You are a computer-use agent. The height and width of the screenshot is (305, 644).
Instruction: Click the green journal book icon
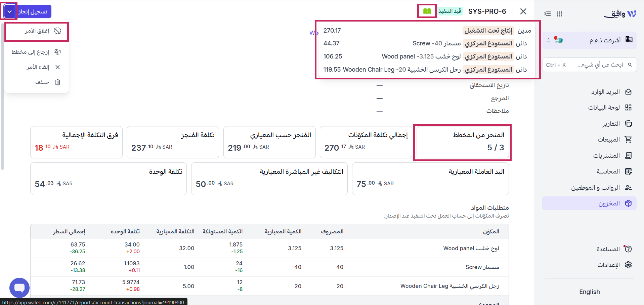(427, 11)
